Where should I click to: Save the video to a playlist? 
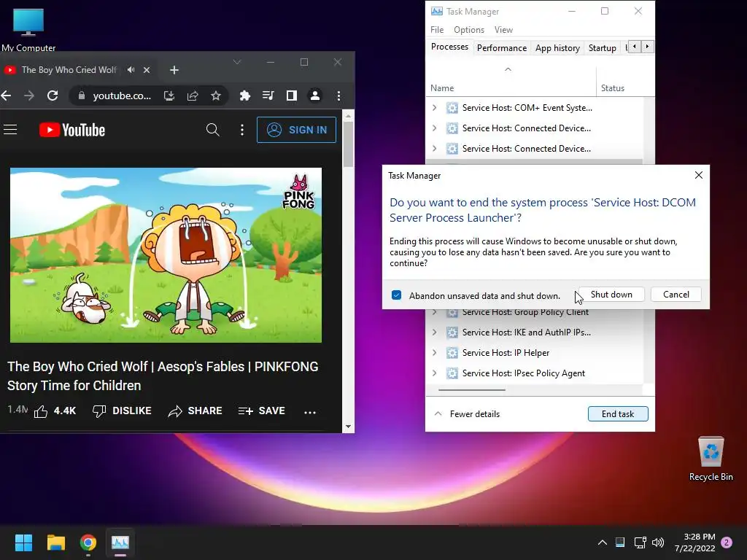262,411
